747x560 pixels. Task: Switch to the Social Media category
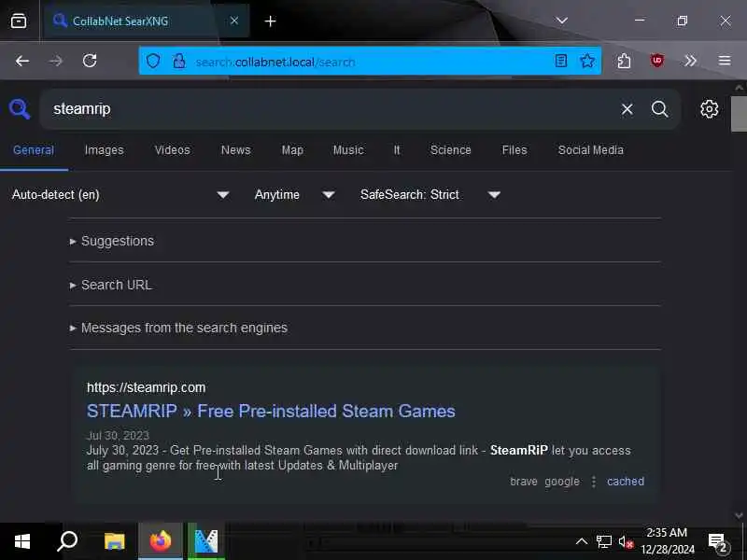click(x=590, y=150)
